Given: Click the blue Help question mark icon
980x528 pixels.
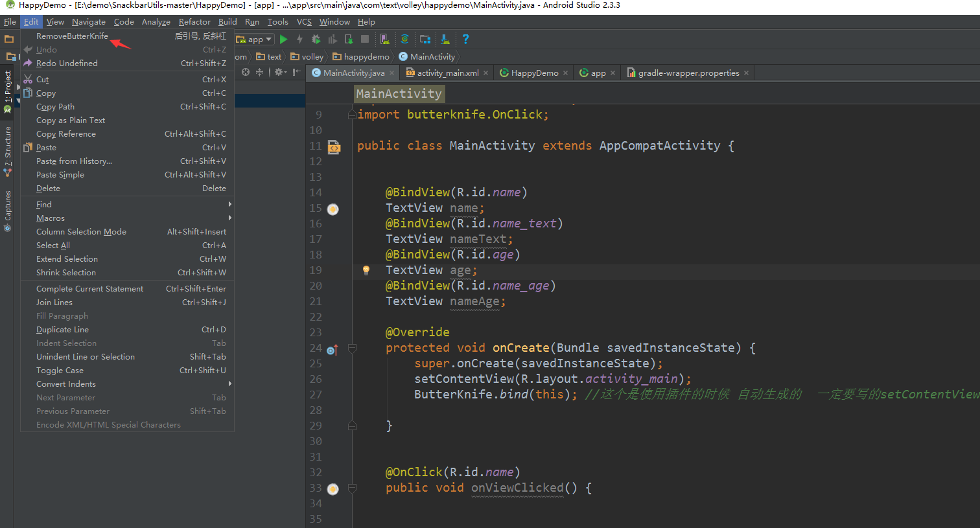Looking at the screenshot, I should pyautogui.click(x=465, y=40).
